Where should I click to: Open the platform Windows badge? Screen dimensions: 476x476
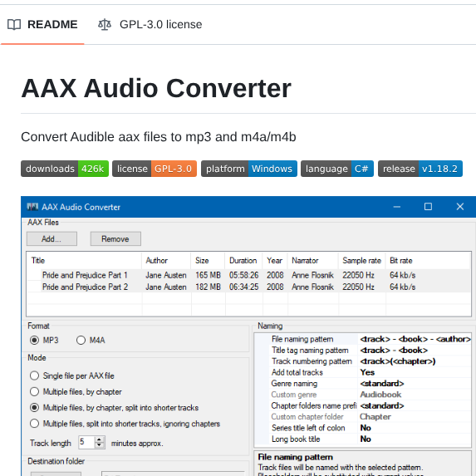pos(249,169)
